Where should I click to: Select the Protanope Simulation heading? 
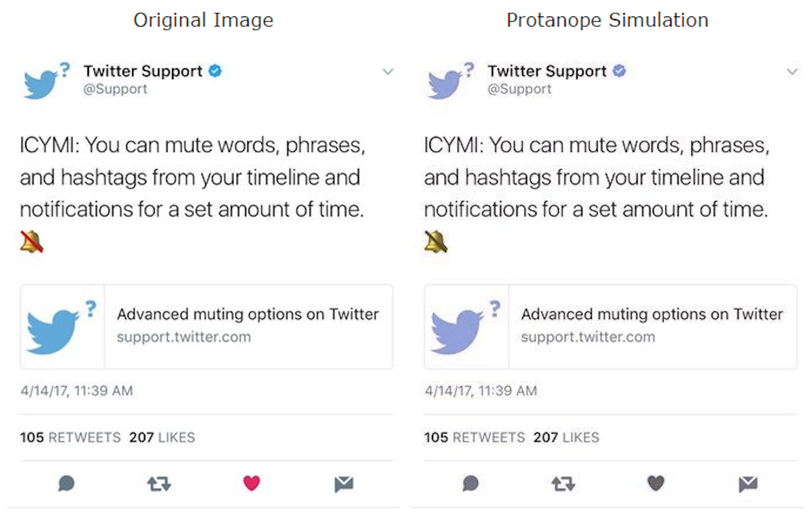(x=607, y=20)
